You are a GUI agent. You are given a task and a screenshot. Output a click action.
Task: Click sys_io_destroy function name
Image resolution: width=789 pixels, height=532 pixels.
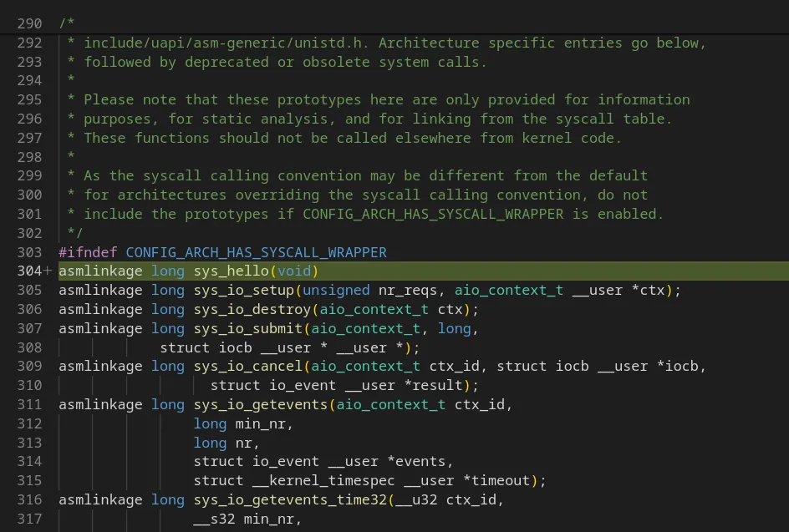[x=252, y=309]
